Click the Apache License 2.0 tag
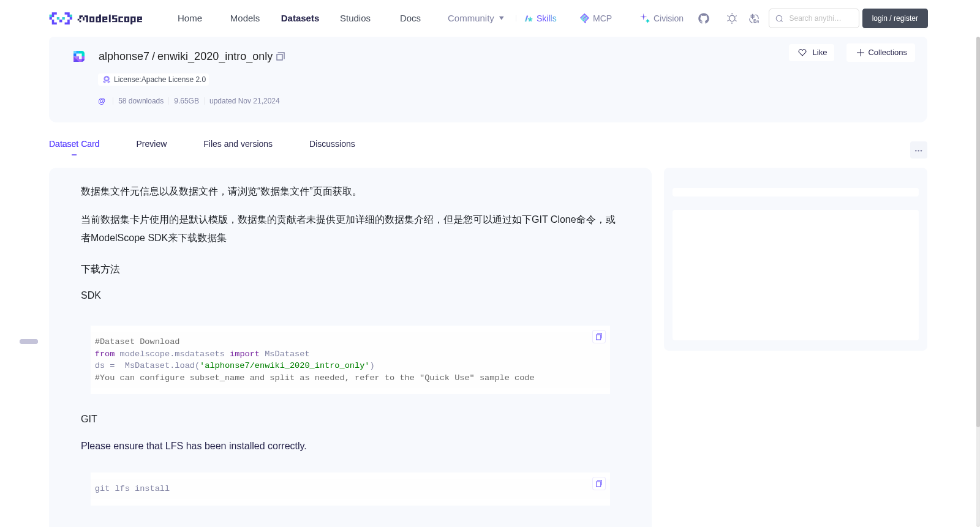 pos(154,80)
